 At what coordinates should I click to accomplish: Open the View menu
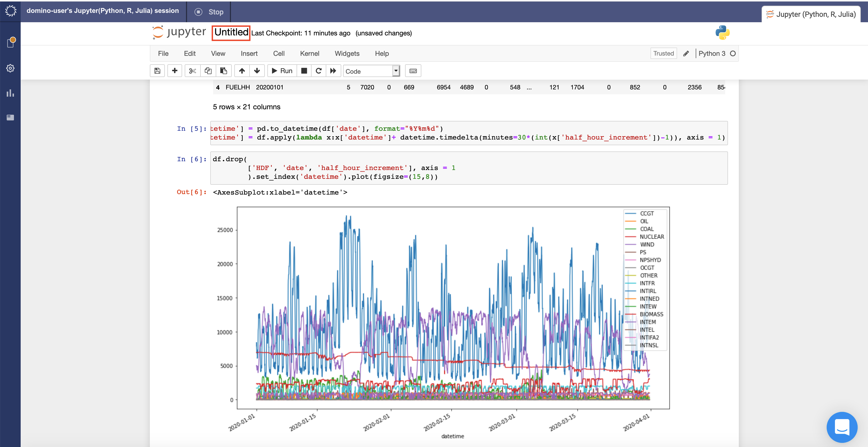pyautogui.click(x=218, y=53)
